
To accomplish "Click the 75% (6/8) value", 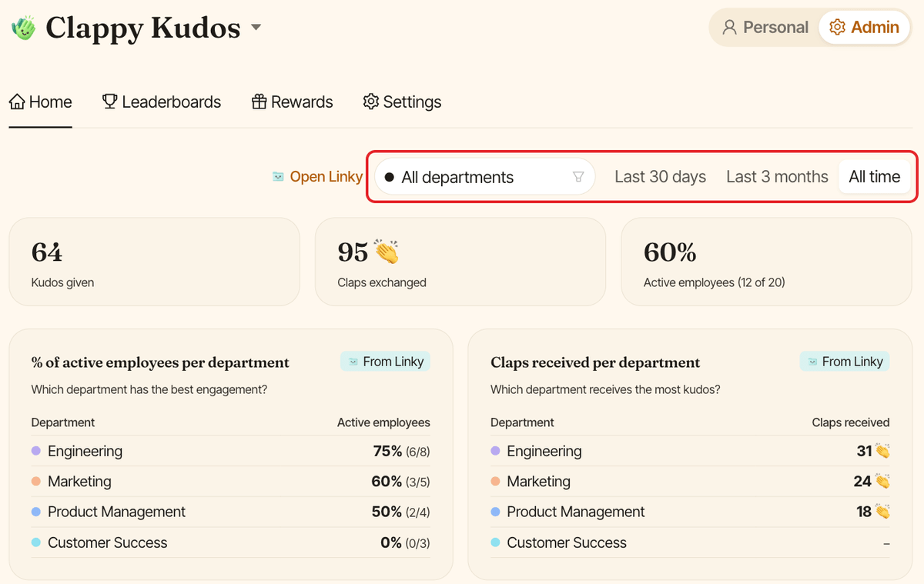I will pyautogui.click(x=401, y=452).
